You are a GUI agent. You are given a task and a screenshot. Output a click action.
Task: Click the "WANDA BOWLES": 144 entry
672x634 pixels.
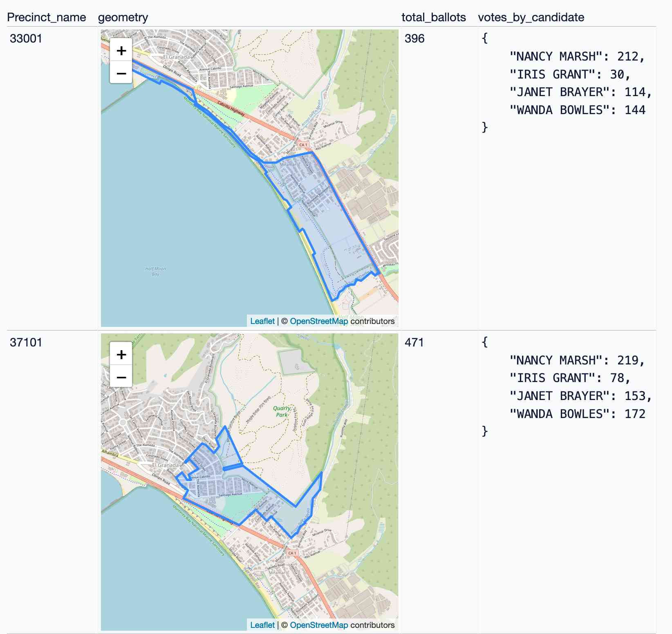point(577,110)
